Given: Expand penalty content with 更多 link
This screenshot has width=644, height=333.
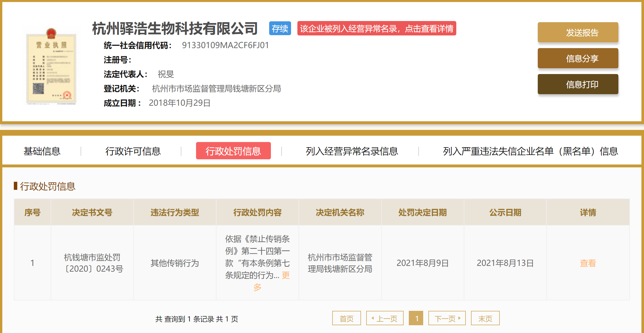Looking at the screenshot, I should pos(286,275).
